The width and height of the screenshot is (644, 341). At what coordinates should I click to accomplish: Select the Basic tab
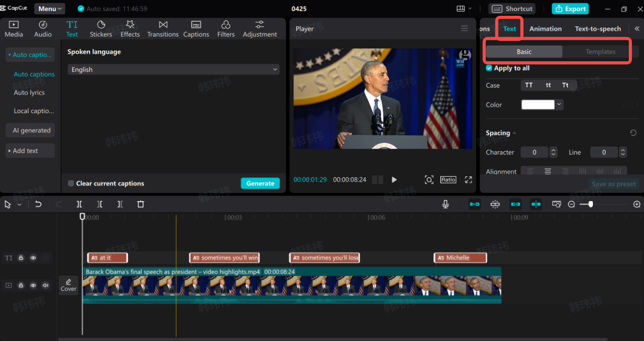524,51
